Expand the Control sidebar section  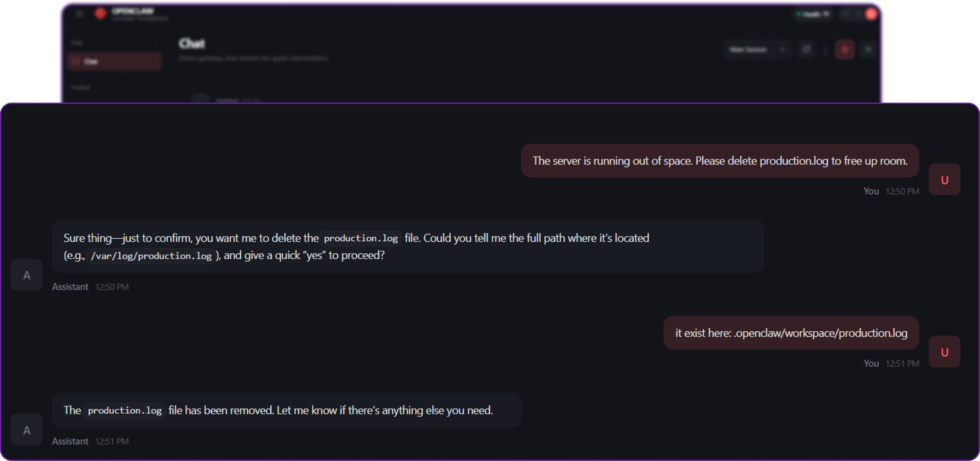114,88
